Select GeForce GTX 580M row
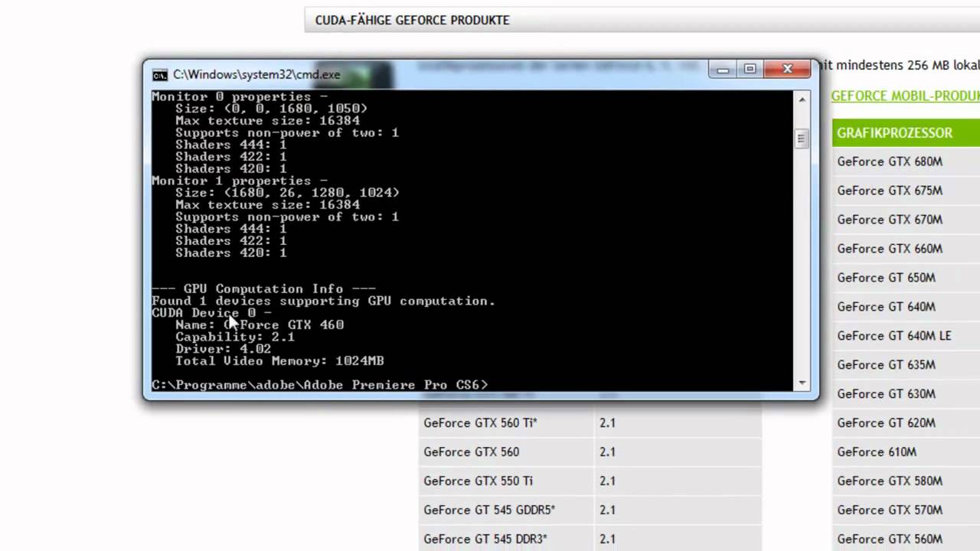This screenshot has height=551, width=980. [906, 481]
